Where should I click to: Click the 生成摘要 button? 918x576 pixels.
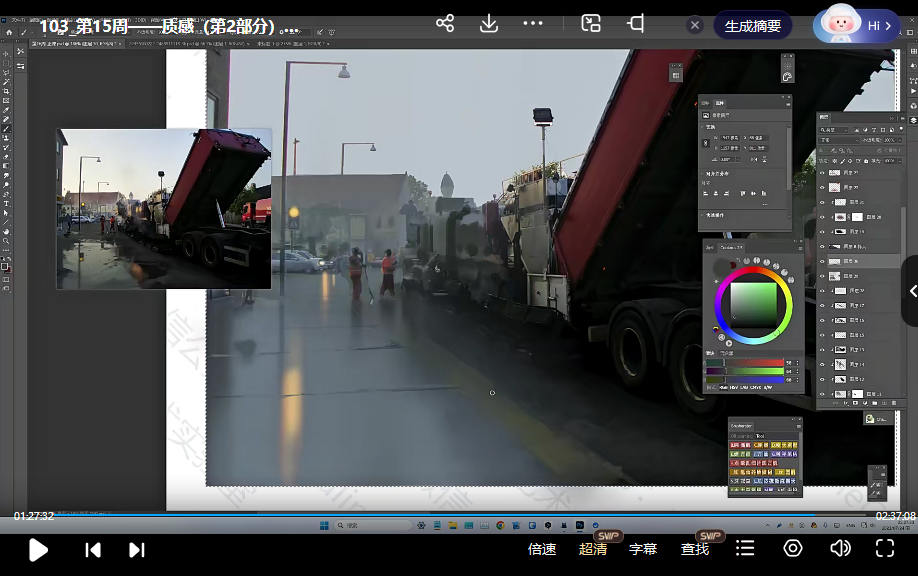tap(752, 25)
